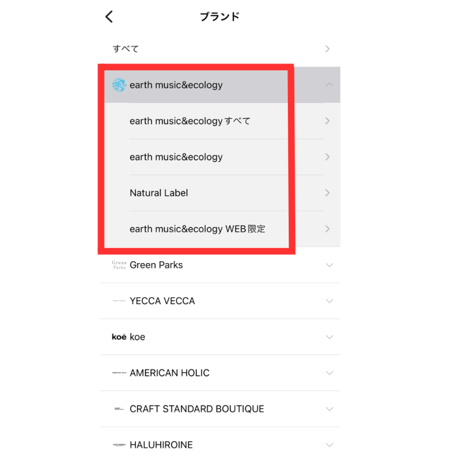This screenshot has width=476, height=476.
Task: Expand the Green Parks brand chevron
Action: [x=330, y=265]
